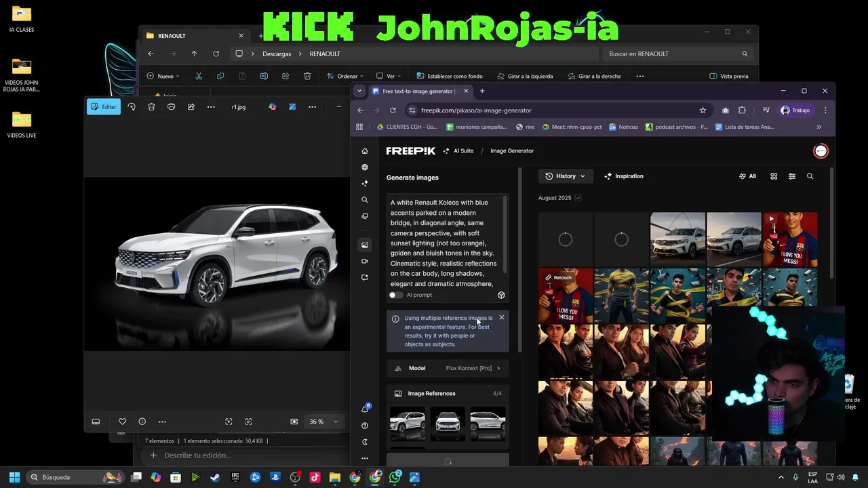
Task: Open Ordenar dropdown in File Explorer
Action: [x=344, y=76]
